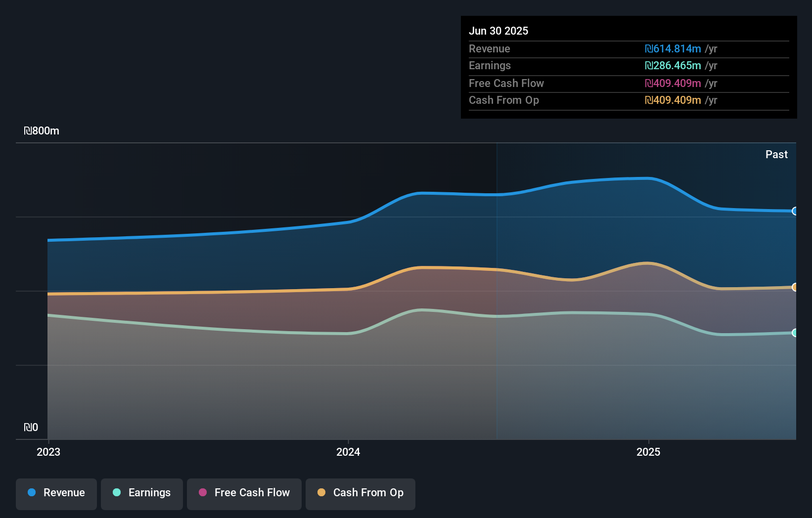This screenshot has width=812, height=518.
Task: Open the Past section of the chart
Action: coord(776,154)
